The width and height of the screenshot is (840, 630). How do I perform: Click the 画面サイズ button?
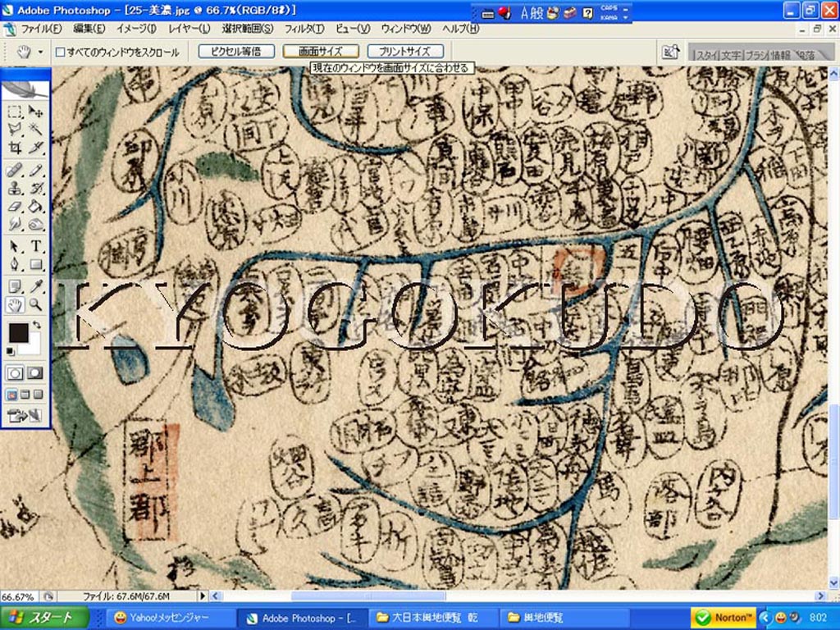tap(321, 52)
